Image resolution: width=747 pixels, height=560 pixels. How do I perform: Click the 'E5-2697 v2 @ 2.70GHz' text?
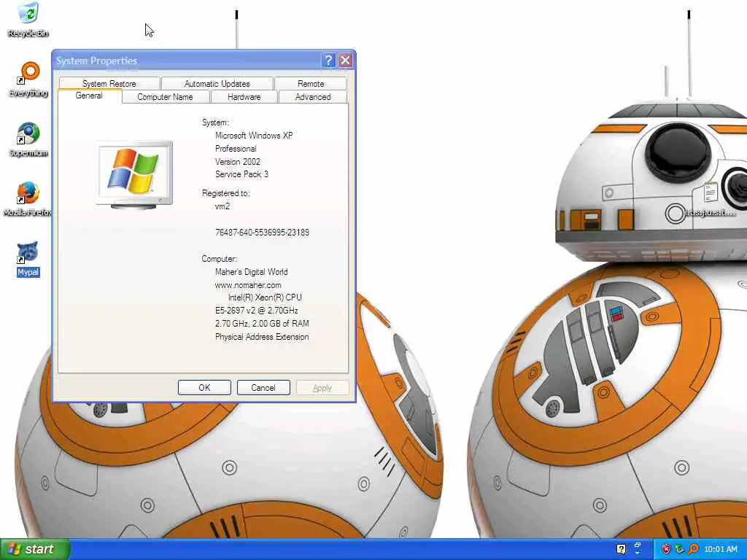point(256,311)
